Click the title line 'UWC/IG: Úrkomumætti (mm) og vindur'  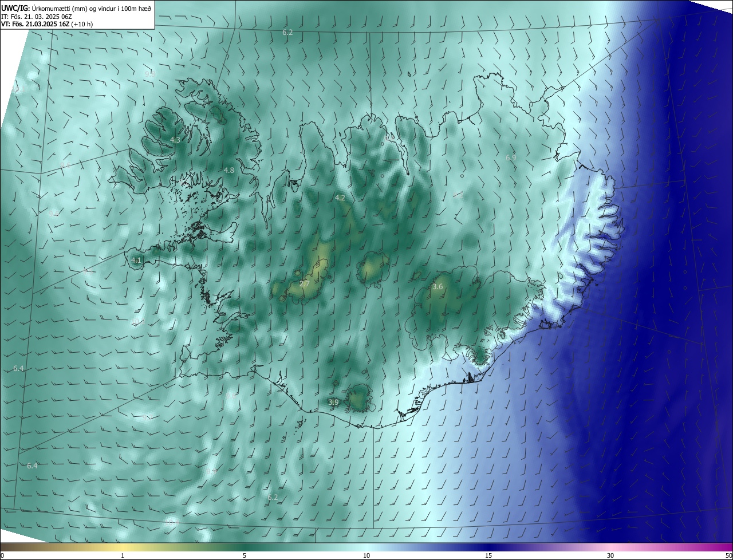pyautogui.click(x=76, y=8)
